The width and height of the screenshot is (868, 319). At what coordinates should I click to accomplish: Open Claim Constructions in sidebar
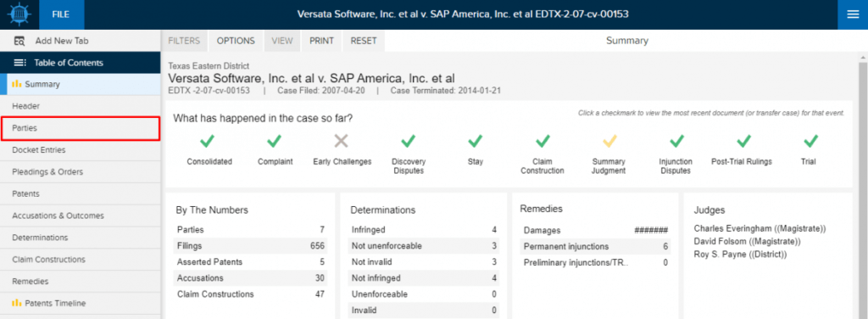[x=81, y=260]
